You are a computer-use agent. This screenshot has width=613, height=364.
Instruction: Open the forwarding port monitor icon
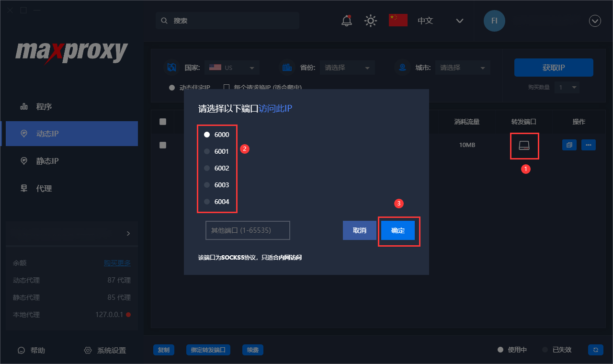(x=524, y=145)
